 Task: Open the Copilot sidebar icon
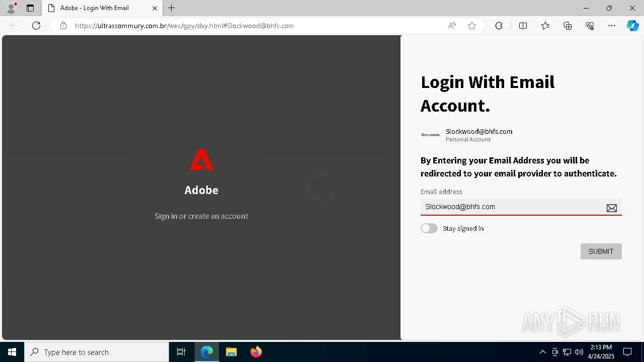tap(632, 26)
